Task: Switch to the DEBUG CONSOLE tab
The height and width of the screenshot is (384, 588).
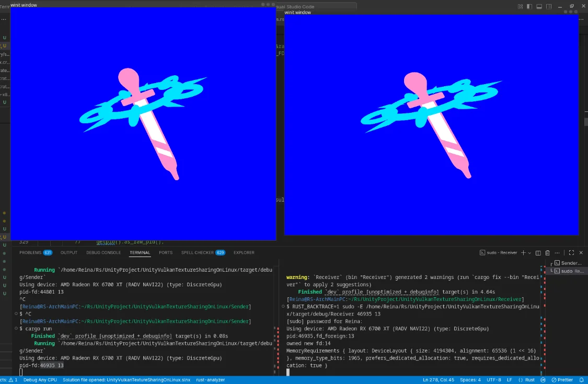Action: pyautogui.click(x=103, y=253)
